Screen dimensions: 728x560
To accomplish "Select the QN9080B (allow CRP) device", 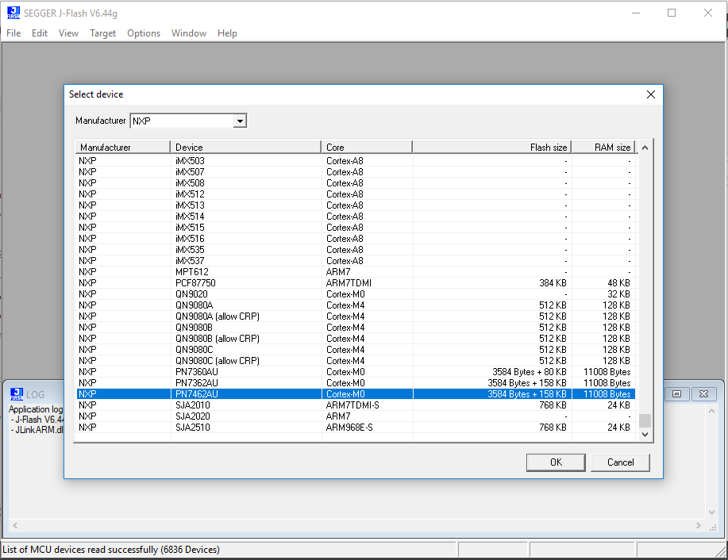I will (356, 339).
